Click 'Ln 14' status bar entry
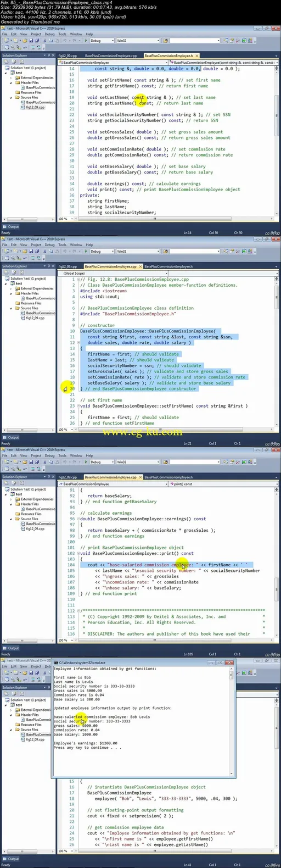This screenshot has height=868, width=281. point(187,232)
